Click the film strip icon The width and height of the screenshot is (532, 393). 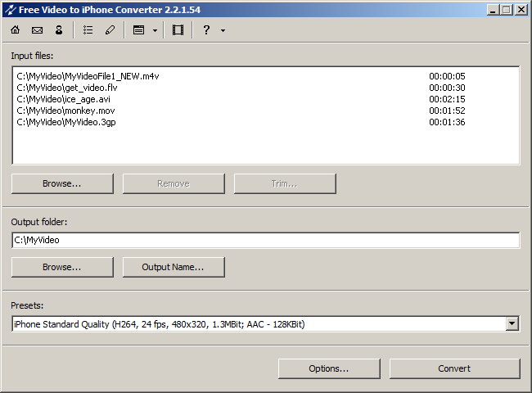pyautogui.click(x=178, y=30)
